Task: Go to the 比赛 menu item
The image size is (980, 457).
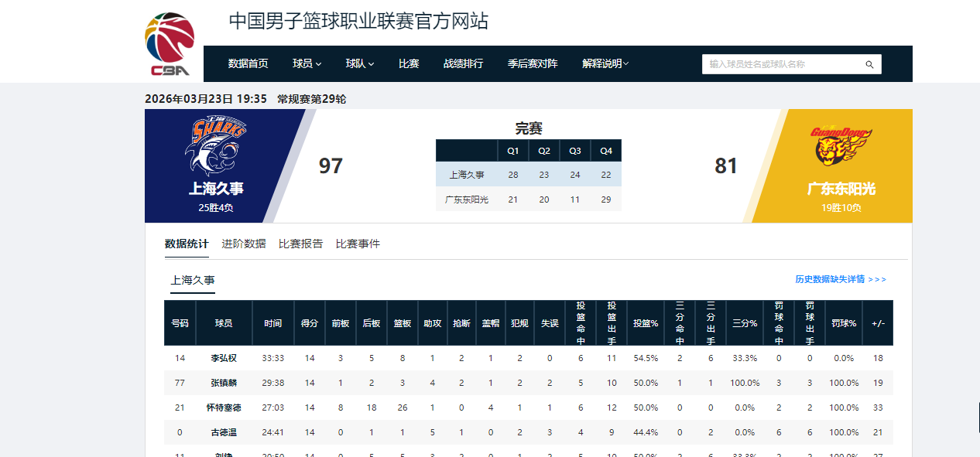Action: pos(409,63)
